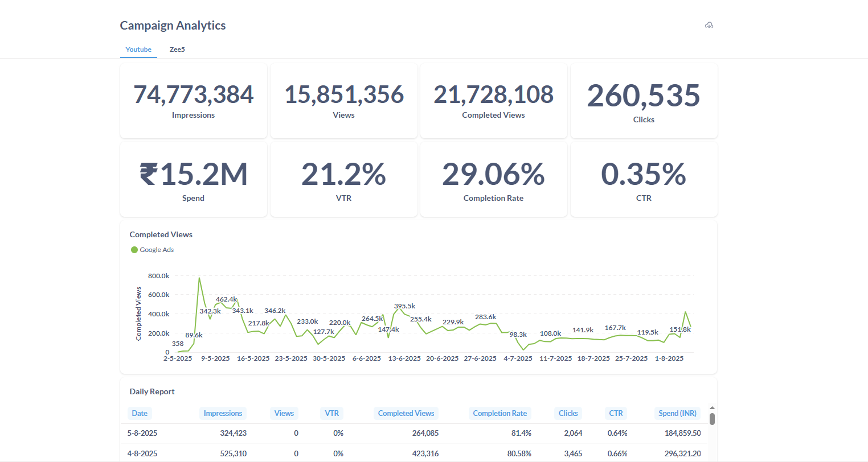Sort the table by Date
This screenshot has width=868, height=462.
[x=140, y=413]
